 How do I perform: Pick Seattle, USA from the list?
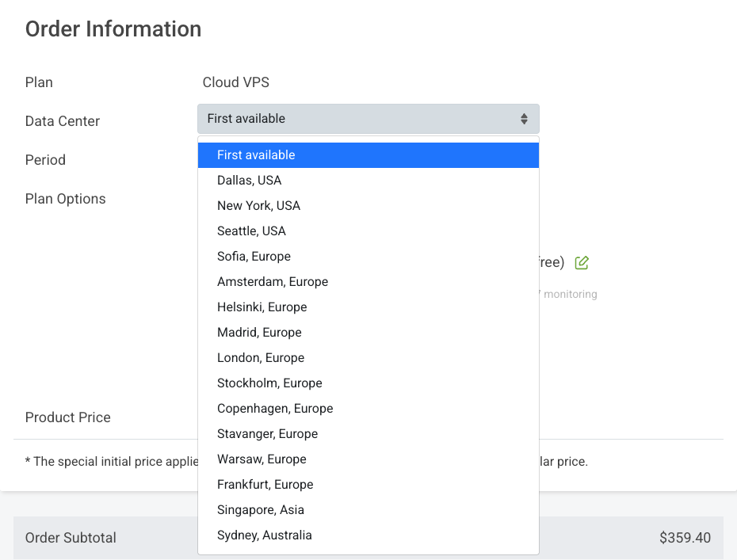368,231
